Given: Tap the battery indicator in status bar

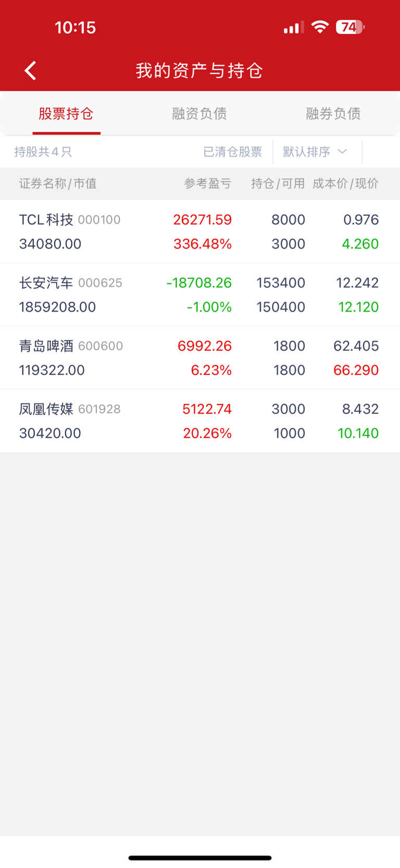Looking at the screenshot, I should tap(349, 27).
